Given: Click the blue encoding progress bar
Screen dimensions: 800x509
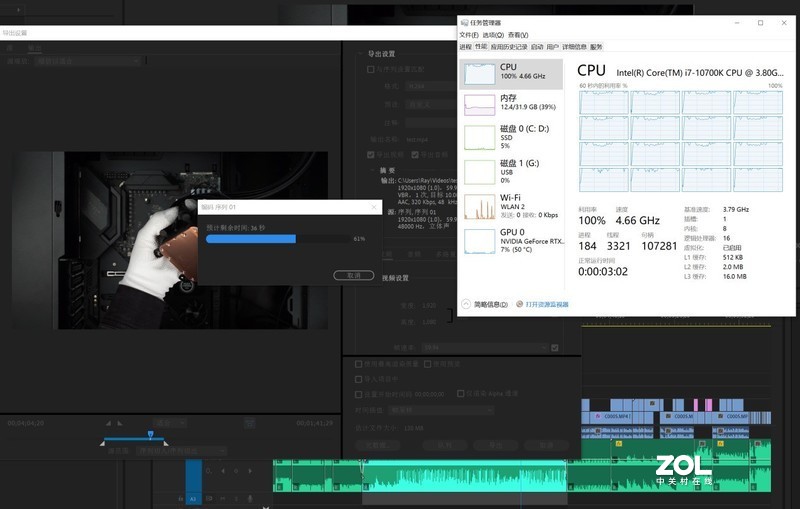Looking at the screenshot, I should 251,239.
